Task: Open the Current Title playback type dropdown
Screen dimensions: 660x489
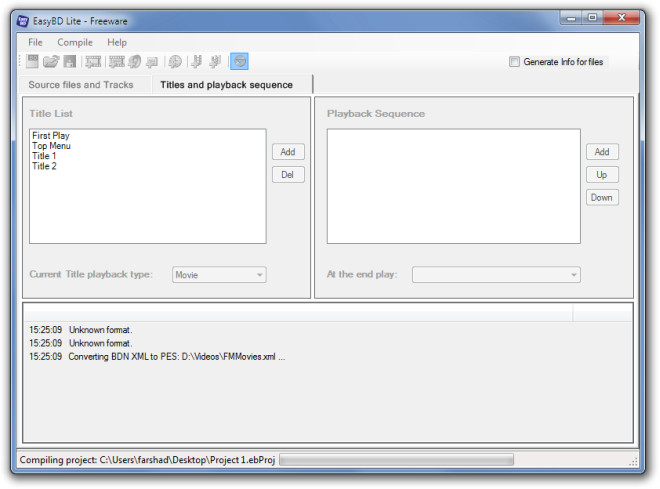Action: (219, 275)
